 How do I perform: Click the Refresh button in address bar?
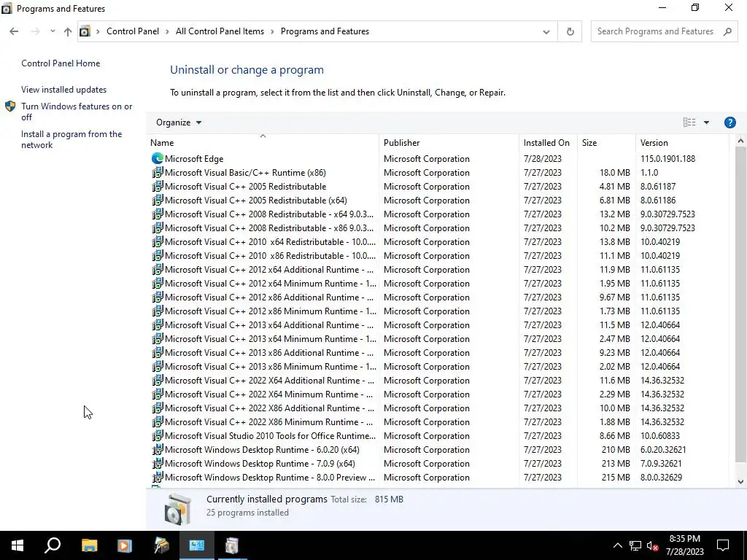click(x=570, y=31)
